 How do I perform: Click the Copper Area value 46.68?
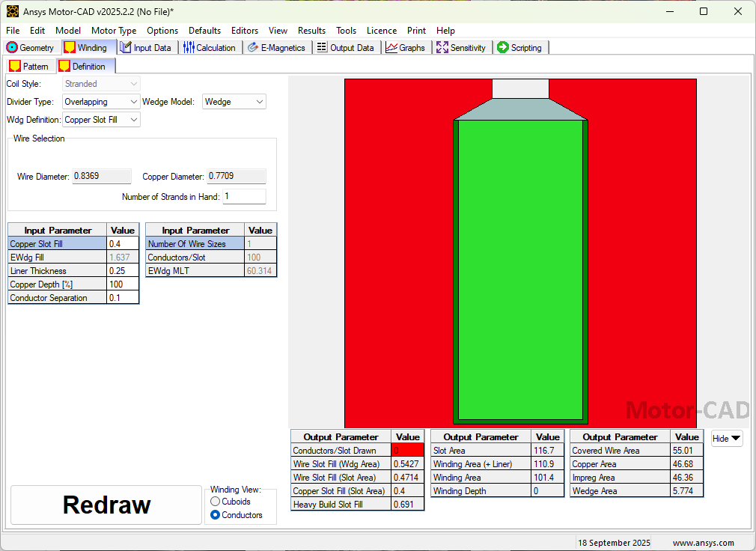[686, 464]
